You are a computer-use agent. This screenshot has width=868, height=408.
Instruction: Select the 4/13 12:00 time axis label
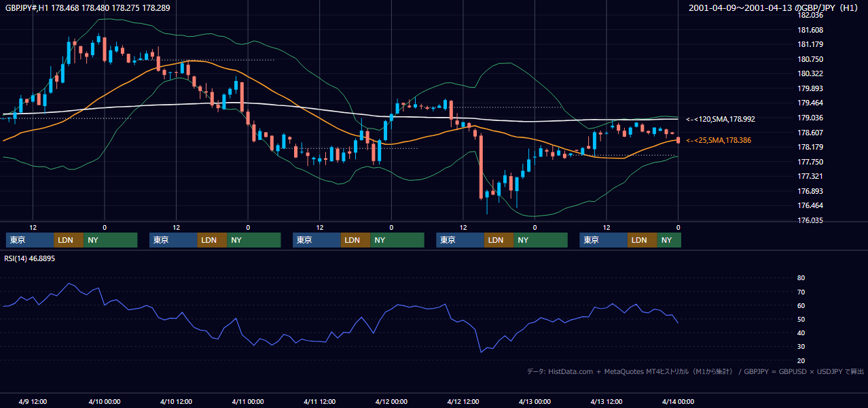pos(606,401)
